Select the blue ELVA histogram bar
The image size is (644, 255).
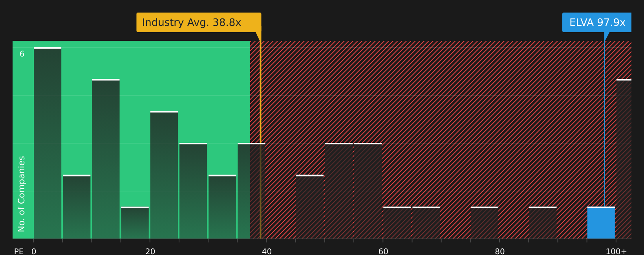(x=601, y=223)
